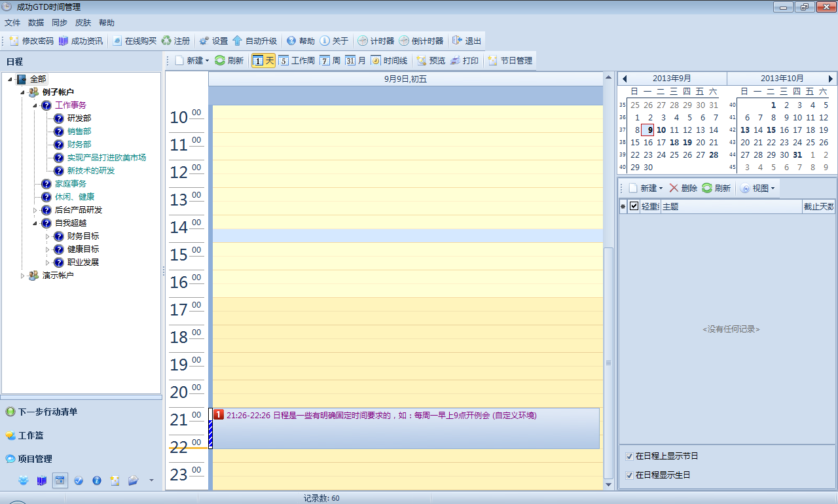Sort tasks by 主题 column header
The width and height of the screenshot is (838, 504).
[731, 206]
